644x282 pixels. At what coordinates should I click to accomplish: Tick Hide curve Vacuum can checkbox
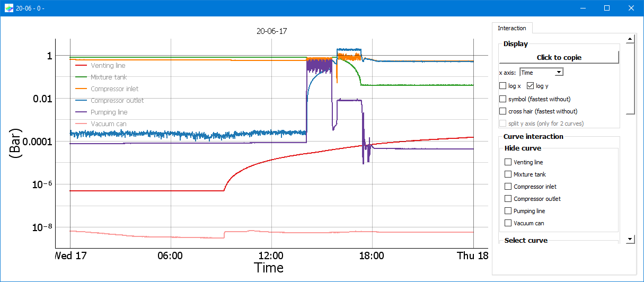pyautogui.click(x=508, y=223)
